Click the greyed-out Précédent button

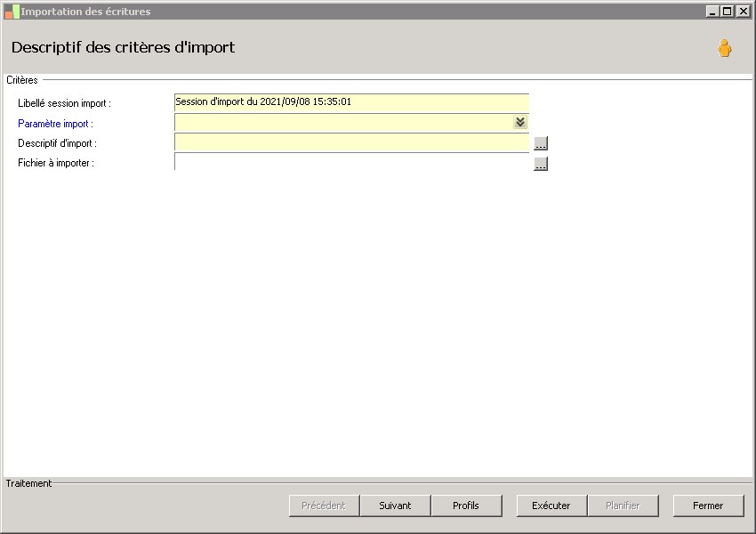[324, 506]
